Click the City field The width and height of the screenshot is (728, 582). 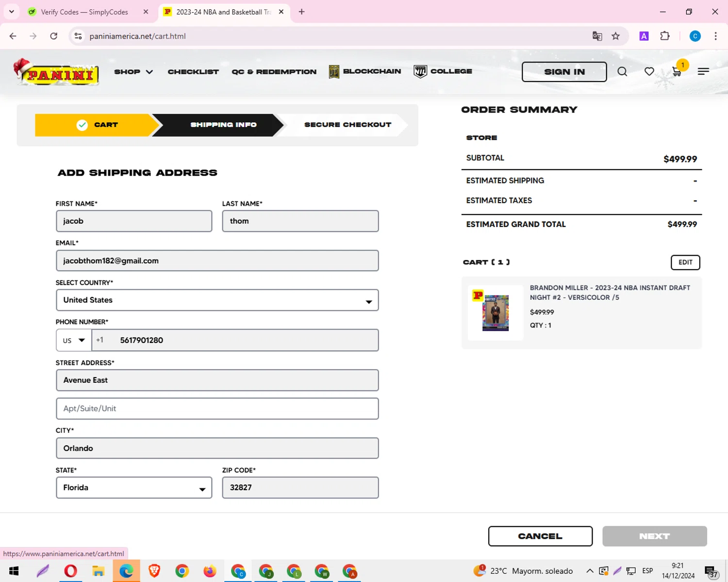click(217, 448)
